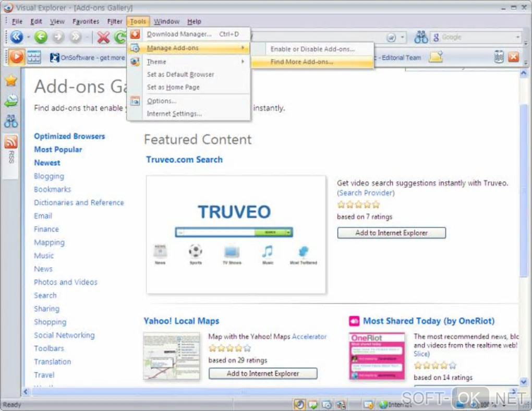Click the Options menu icon

135,101
